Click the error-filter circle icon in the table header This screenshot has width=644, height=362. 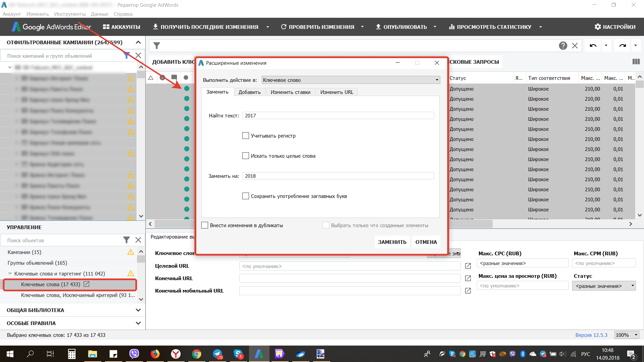(x=162, y=77)
